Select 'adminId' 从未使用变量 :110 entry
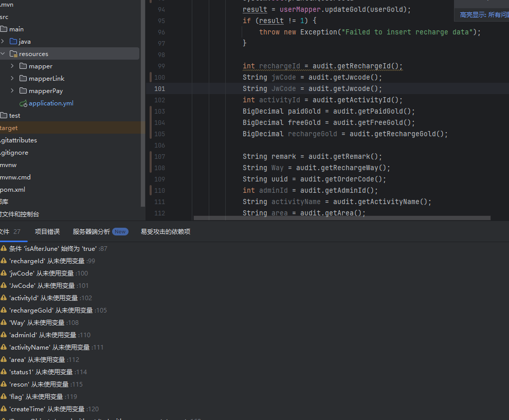Viewport: 509px width, 420px height. 50,335
